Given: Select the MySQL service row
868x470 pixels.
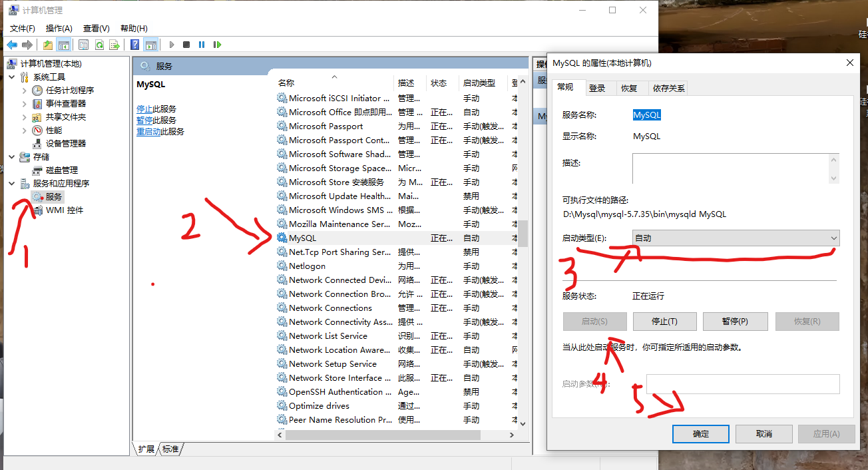Looking at the screenshot, I should tap(396, 238).
